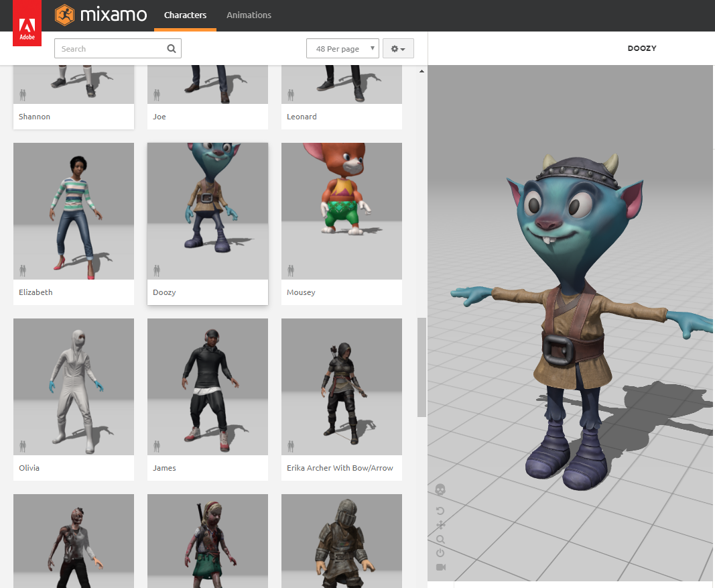Click the mixamo running-man logo

tap(64, 15)
